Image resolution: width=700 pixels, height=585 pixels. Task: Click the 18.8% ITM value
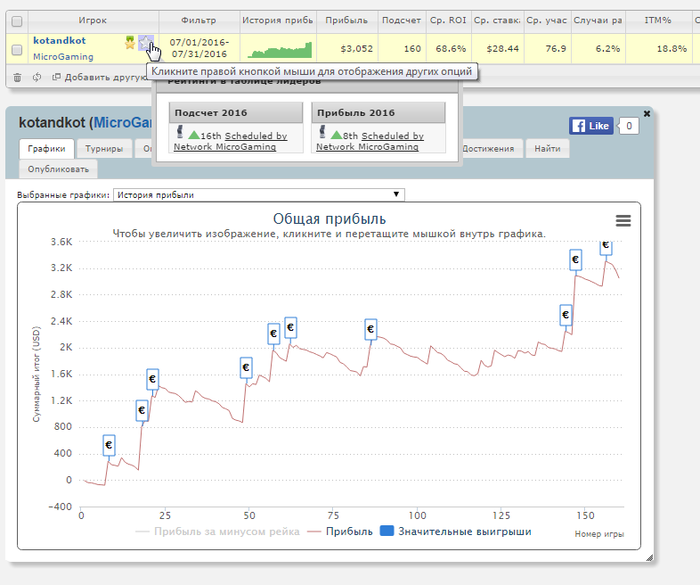coord(671,49)
